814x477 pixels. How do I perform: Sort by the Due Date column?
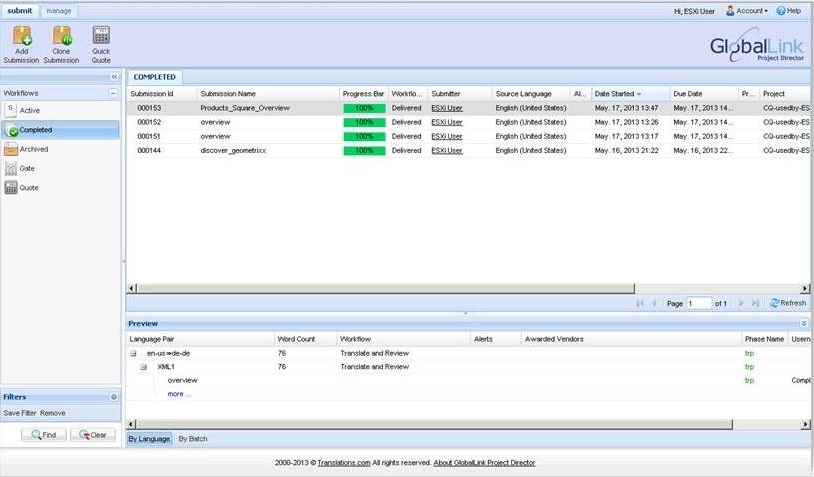pos(704,94)
